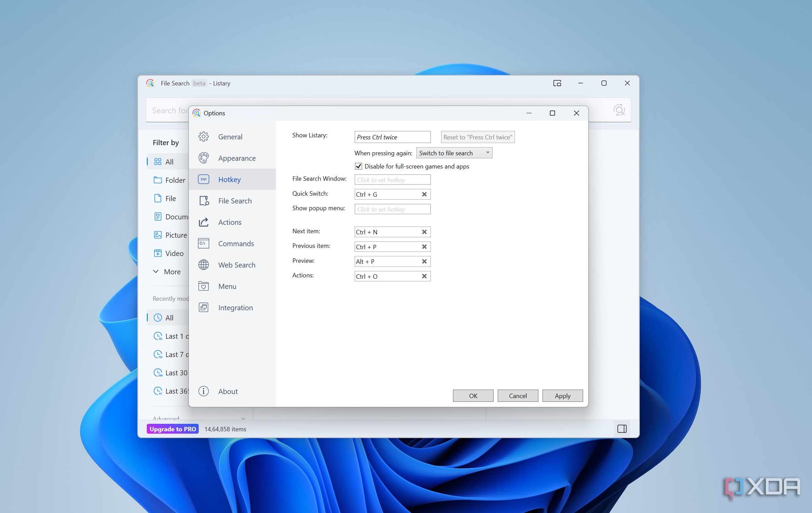
Task: Switch to the Appearance options tab
Action: tap(232, 158)
